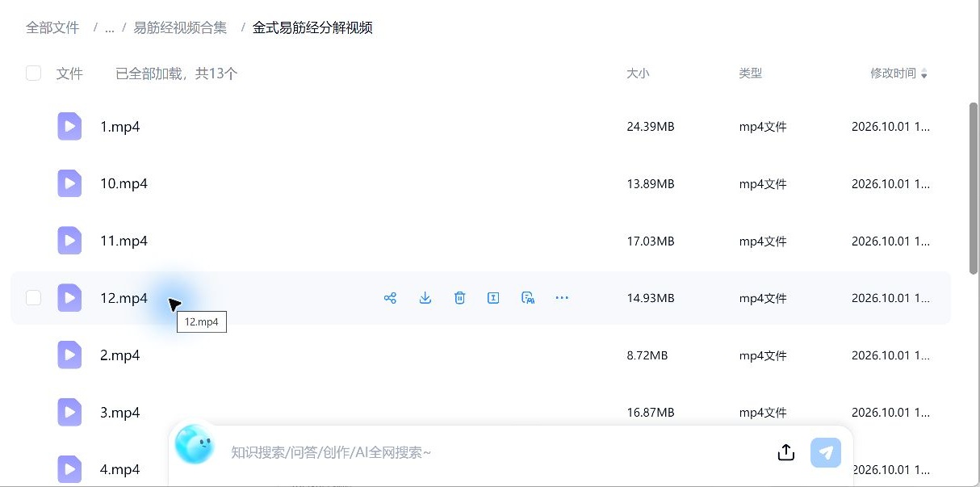The image size is (980, 487).
Task: Click the blue send button in the search bar
Action: pos(826,452)
